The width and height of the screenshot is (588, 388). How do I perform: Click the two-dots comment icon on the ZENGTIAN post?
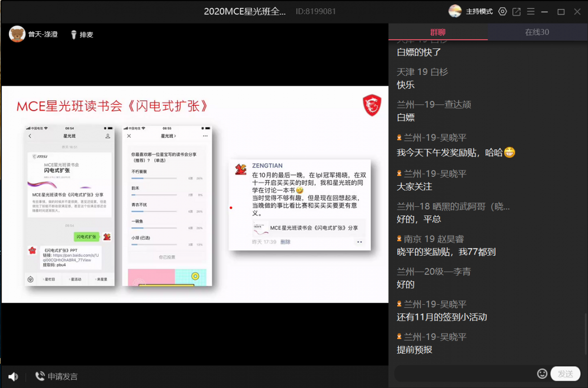359,242
